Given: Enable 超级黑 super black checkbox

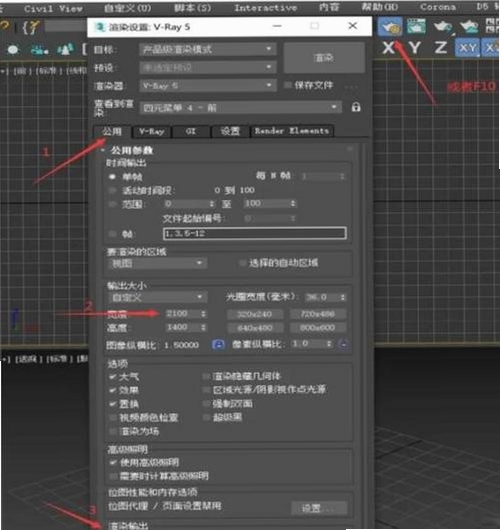Looking at the screenshot, I should point(206,417).
